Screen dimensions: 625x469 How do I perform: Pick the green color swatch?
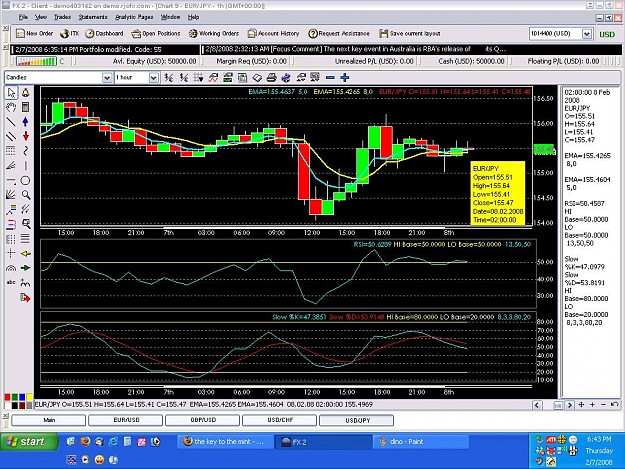pyautogui.click(x=15, y=397)
